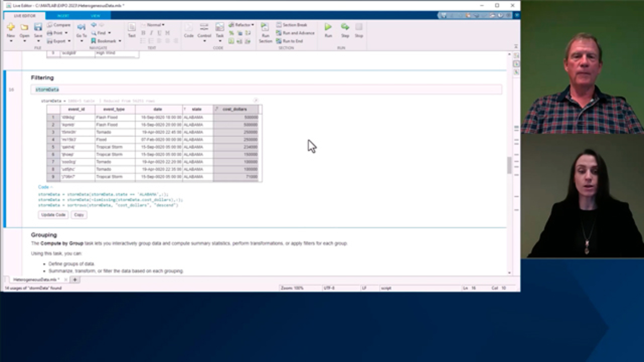
Task: Click Run and Advance
Action: [x=297, y=33]
